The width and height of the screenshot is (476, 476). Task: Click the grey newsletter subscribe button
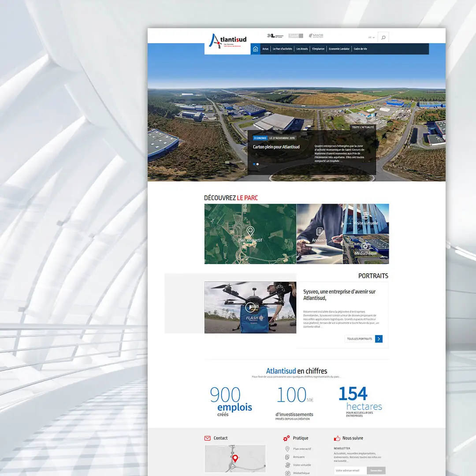(x=376, y=471)
